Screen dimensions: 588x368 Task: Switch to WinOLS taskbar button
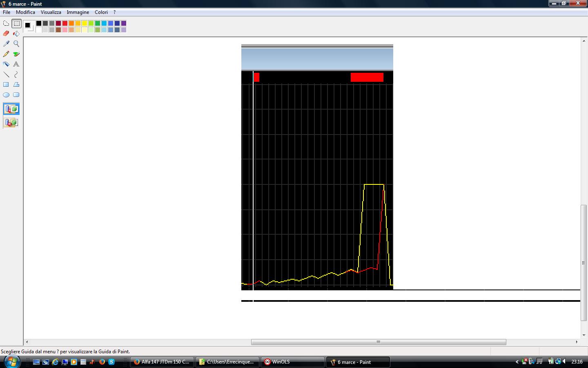(x=293, y=362)
